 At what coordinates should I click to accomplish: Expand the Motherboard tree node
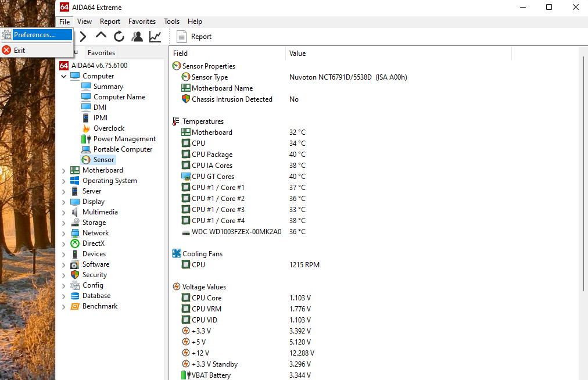point(63,171)
